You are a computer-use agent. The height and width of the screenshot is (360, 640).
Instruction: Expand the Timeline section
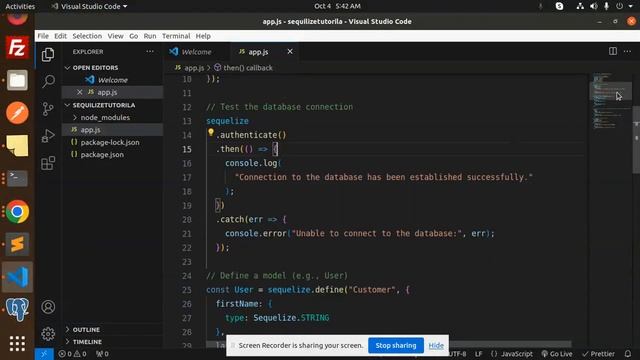[x=84, y=342]
